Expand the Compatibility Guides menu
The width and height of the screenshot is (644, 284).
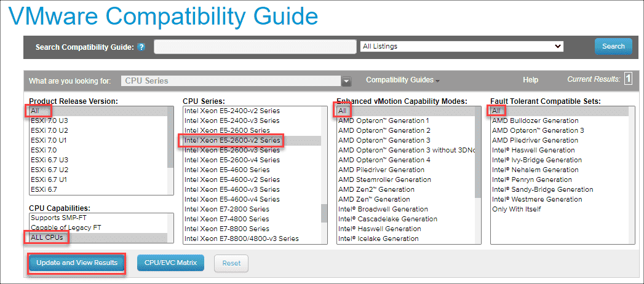[x=402, y=80]
